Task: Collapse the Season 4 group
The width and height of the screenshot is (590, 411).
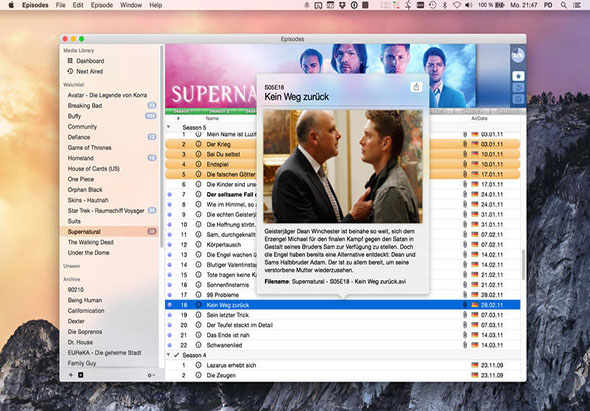Action: [169, 355]
